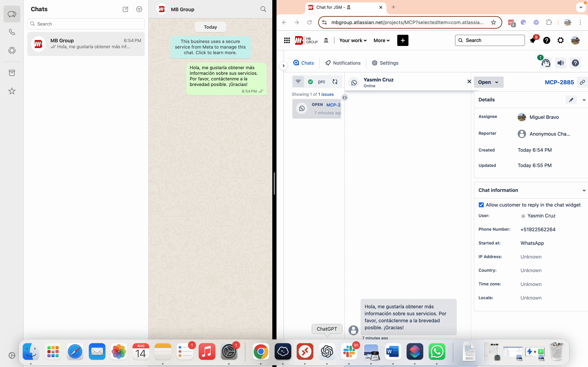Uncheck Allow customer to reply checkbox
The image size is (588, 367).
click(481, 205)
